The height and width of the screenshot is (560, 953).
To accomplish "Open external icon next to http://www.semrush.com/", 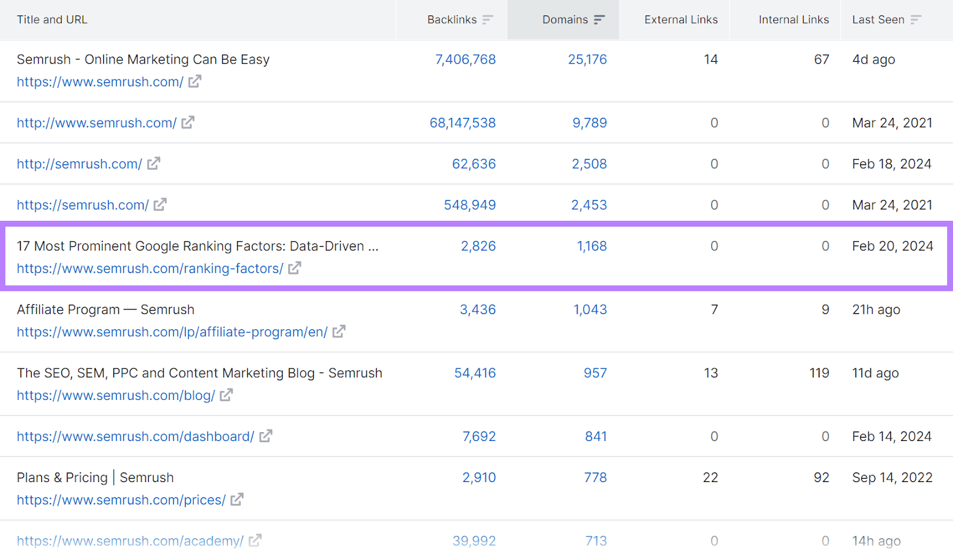I will (x=188, y=123).
